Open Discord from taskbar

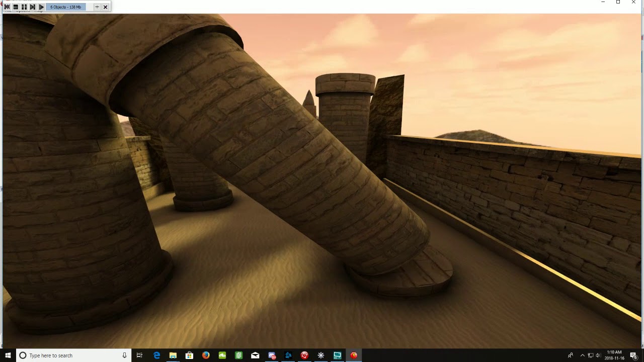click(272, 355)
